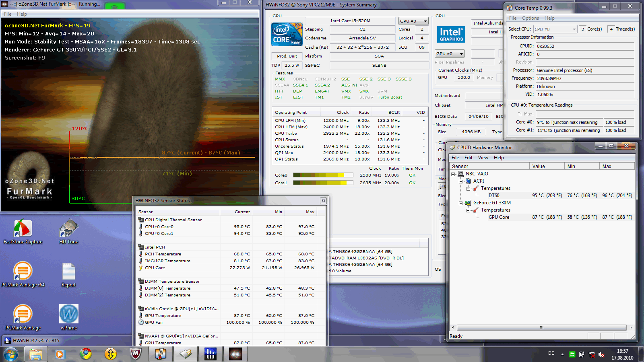
Task: Close the HWiNFO32 Sensor Status panel
Action: point(323,201)
